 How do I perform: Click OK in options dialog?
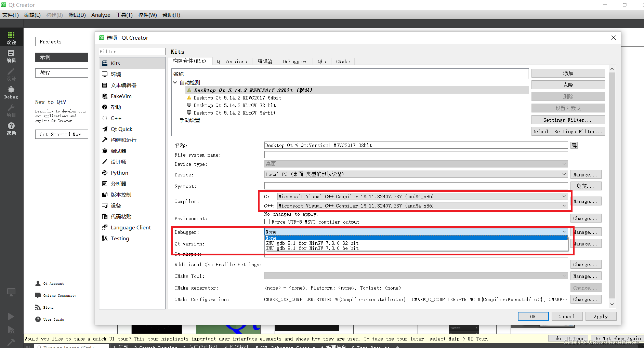click(533, 317)
